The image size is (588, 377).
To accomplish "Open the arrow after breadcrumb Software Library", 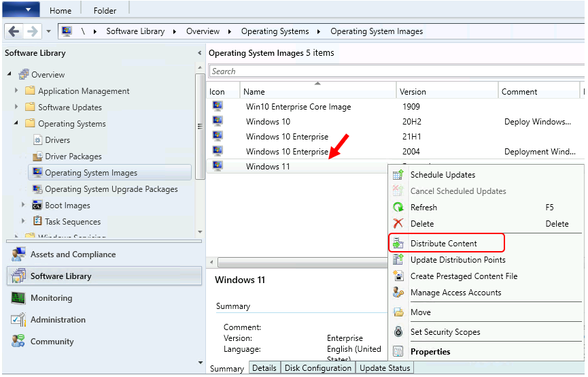I will (x=175, y=31).
